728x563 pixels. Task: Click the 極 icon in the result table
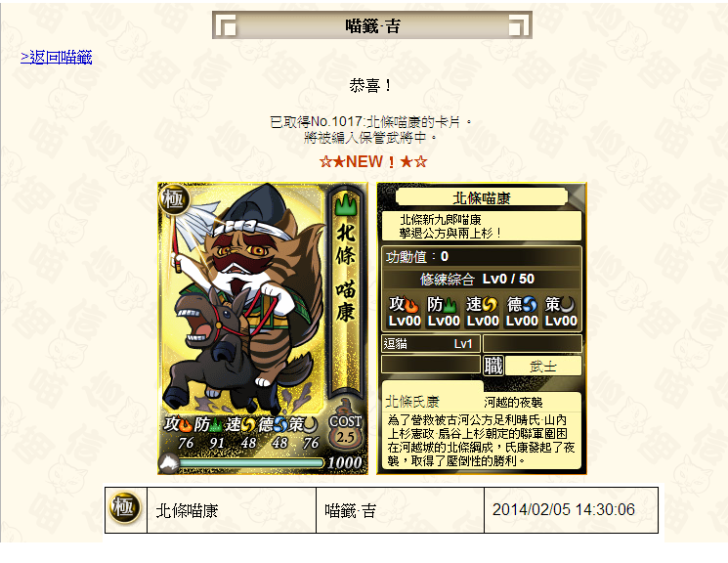coord(124,507)
